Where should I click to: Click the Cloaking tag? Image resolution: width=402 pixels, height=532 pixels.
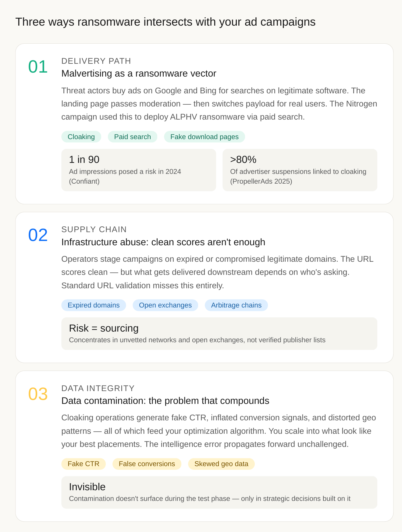(81, 137)
